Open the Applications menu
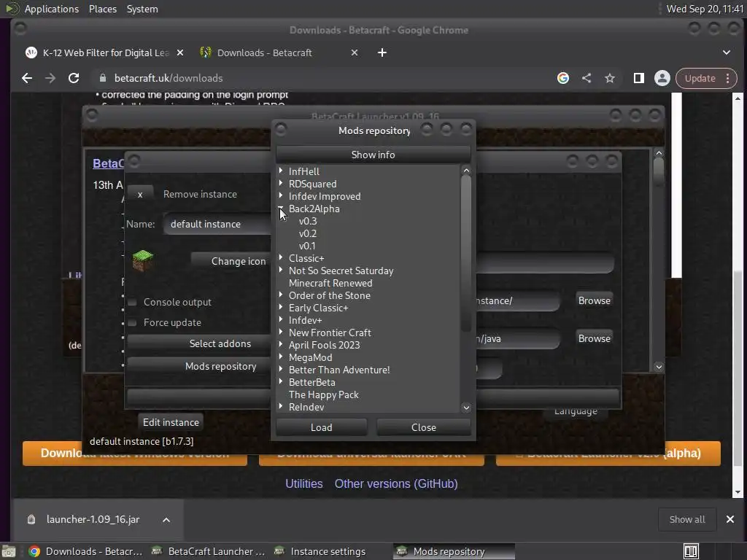The width and height of the screenshot is (747, 560). 52,9
